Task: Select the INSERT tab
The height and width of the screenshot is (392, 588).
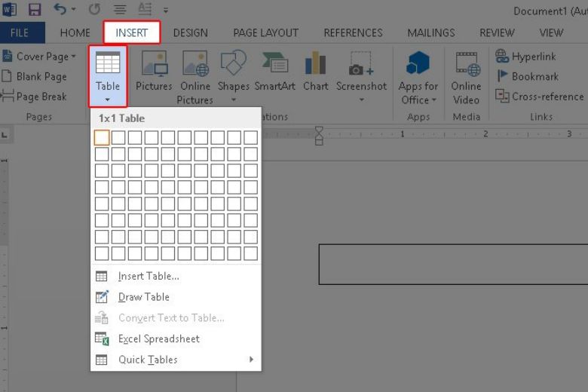Action: (132, 32)
